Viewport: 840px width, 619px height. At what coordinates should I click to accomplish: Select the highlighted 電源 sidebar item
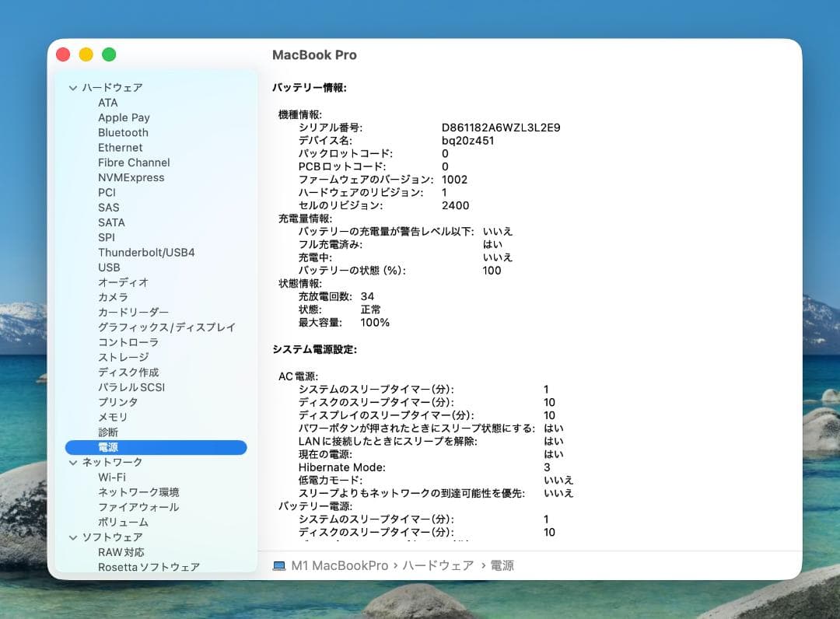(156, 448)
